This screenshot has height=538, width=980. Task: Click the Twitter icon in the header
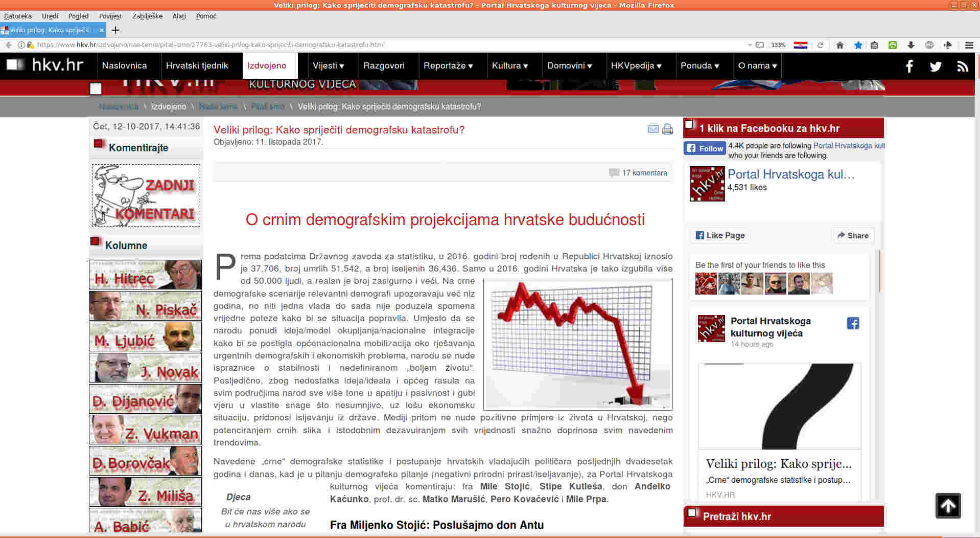click(936, 66)
